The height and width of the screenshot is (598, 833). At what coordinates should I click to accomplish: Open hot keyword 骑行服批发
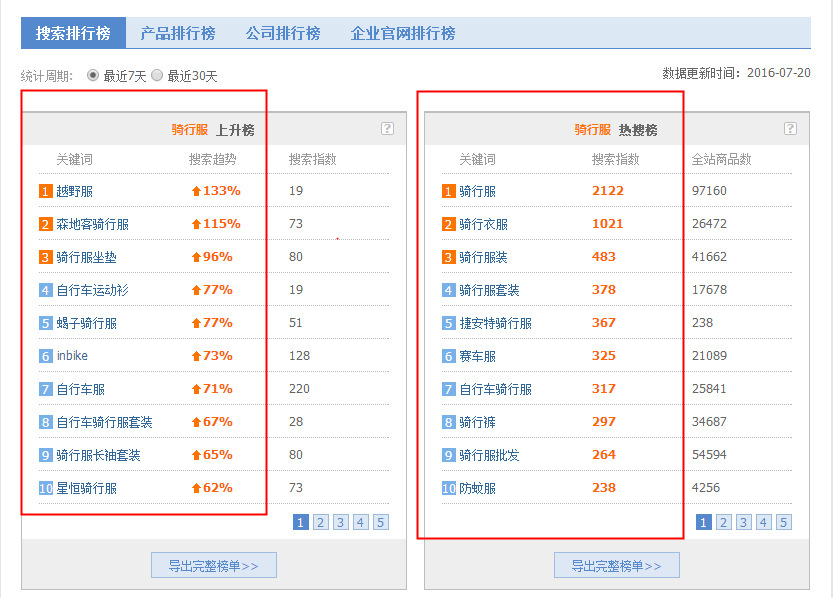pos(489,455)
